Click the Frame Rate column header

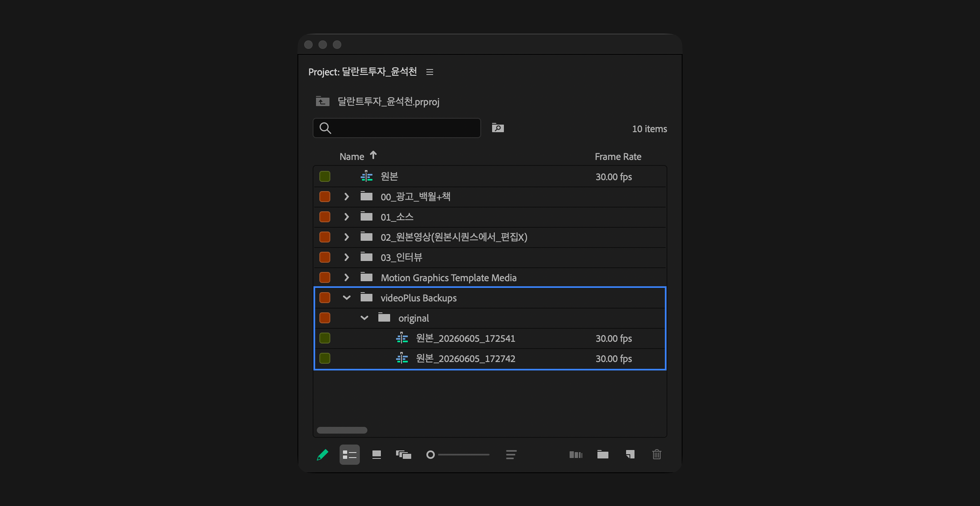coord(618,157)
